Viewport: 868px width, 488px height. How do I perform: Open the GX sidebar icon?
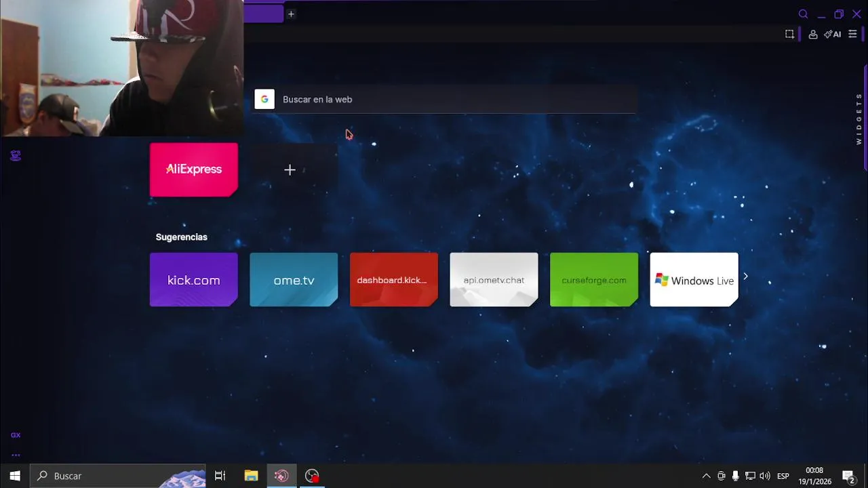coord(16,435)
